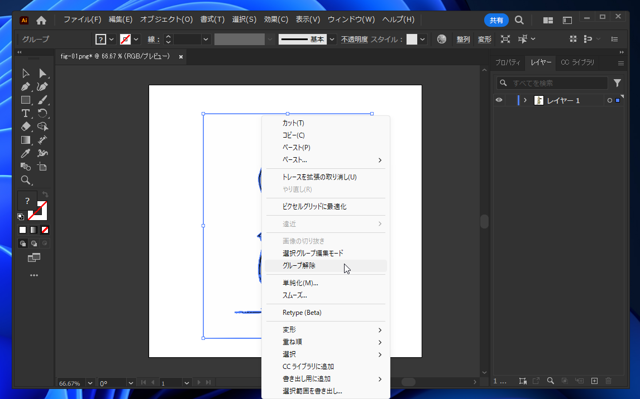Click the Illustrator Home icon

click(41, 20)
